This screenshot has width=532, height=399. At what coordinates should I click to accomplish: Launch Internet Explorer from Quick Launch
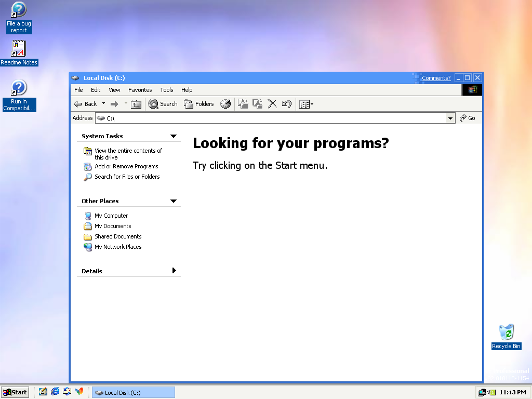(55, 392)
